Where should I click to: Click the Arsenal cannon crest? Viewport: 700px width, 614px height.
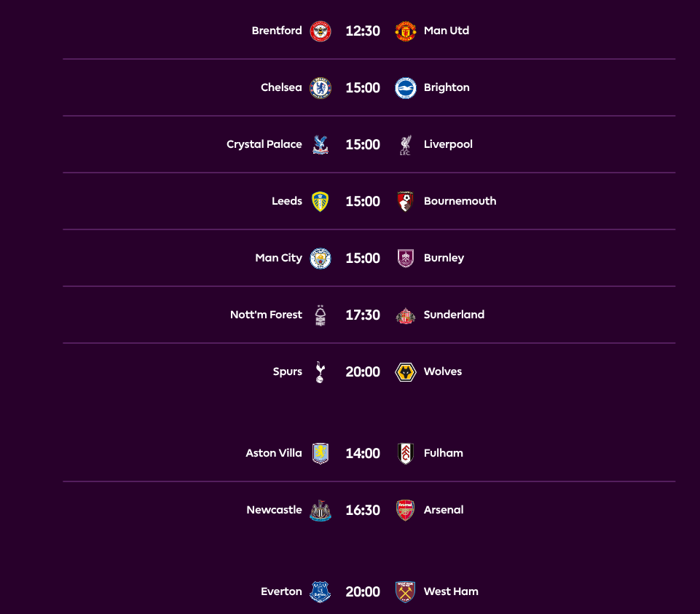click(405, 510)
